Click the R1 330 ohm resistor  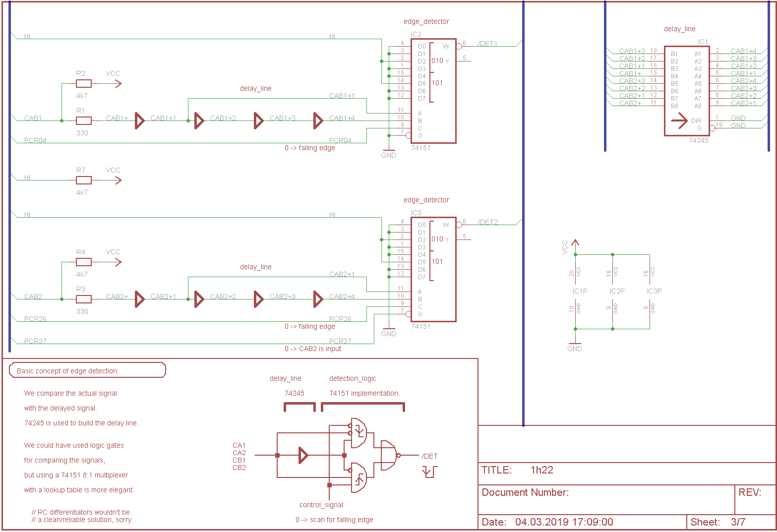click(x=83, y=120)
